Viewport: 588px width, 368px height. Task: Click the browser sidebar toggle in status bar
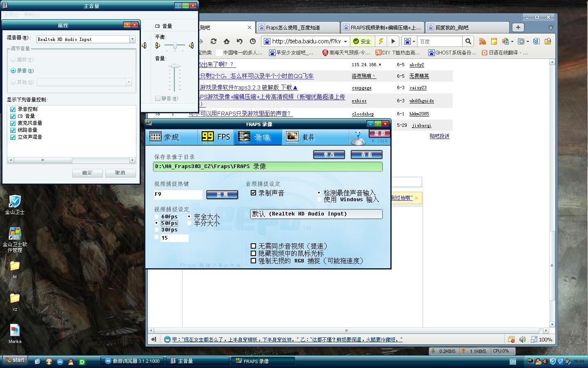click(154, 339)
